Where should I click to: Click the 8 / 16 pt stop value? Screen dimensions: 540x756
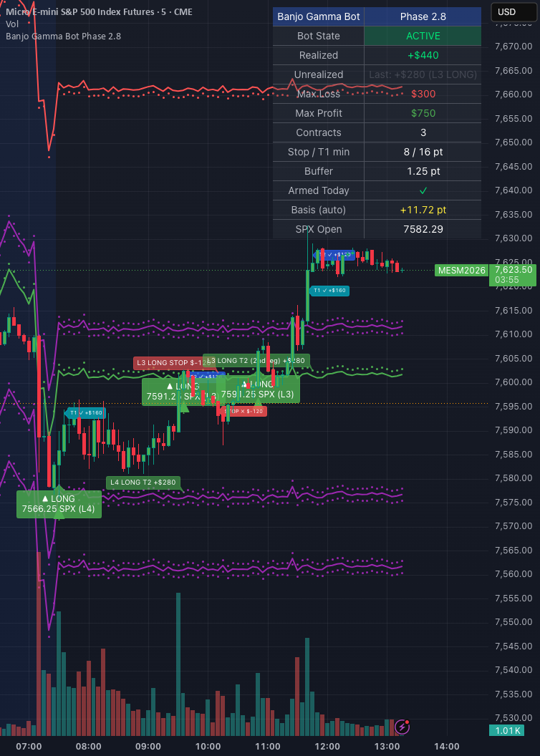[423, 152]
